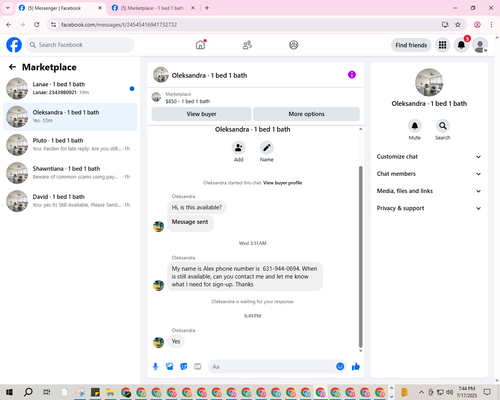Go back in browser history

pos(9,25)
